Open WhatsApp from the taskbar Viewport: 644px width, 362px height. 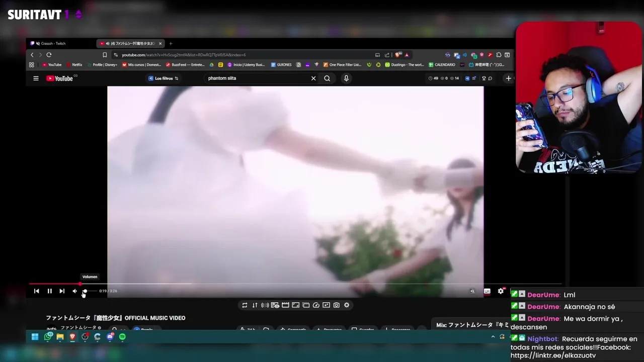click(x=48, y=337)
